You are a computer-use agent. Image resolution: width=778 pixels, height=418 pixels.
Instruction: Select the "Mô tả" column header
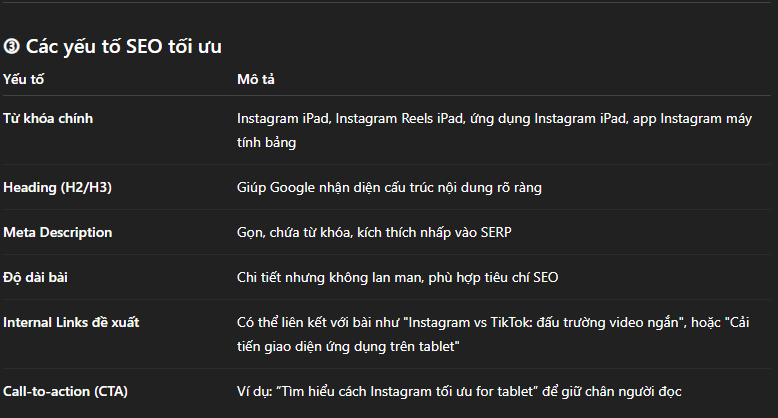coord(256,79)
